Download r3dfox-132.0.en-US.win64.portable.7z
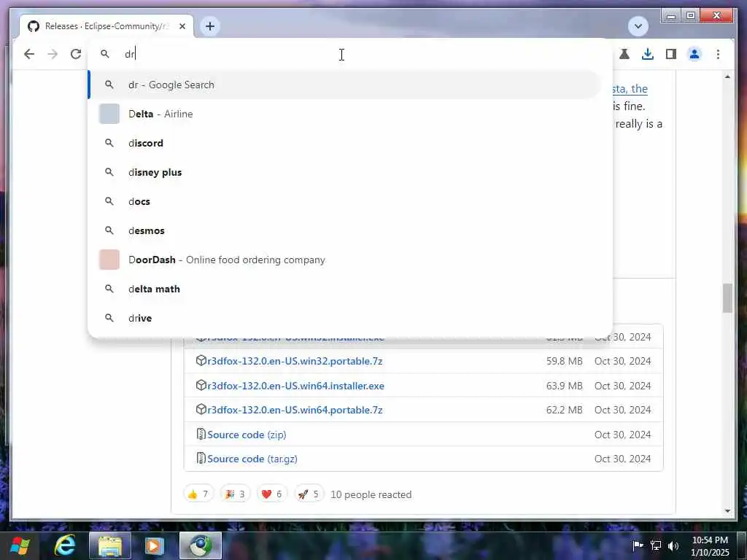 click(295, 410)
